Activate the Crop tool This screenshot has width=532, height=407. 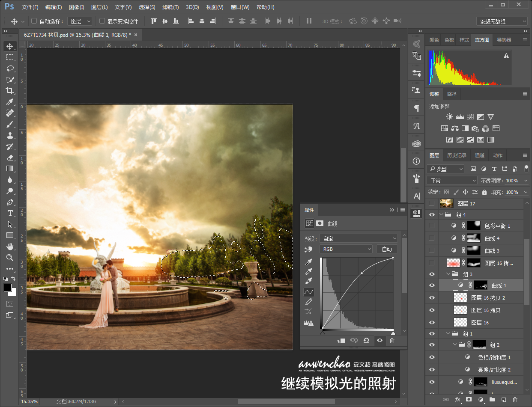point(10,91)
